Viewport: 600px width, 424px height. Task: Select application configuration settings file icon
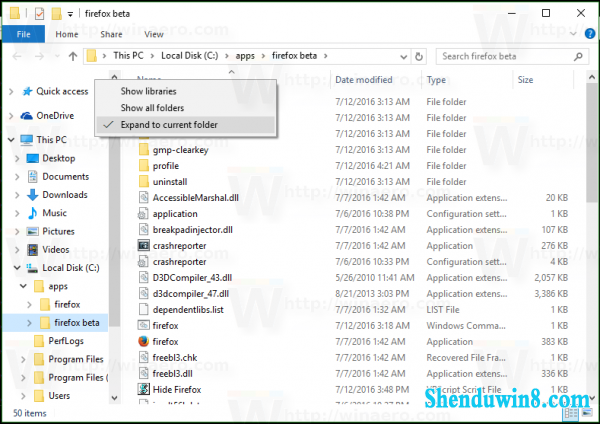pyautogui.click(x=143, y=214)
